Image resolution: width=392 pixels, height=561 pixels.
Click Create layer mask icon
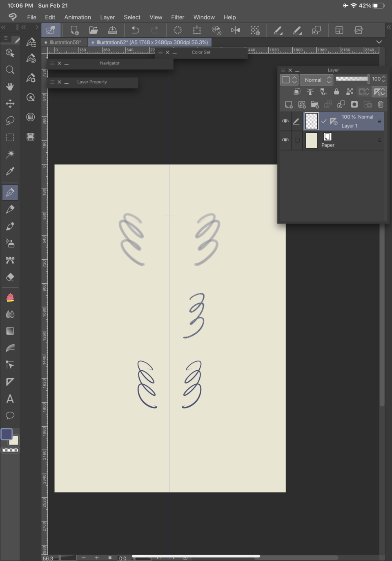point(354,105)
